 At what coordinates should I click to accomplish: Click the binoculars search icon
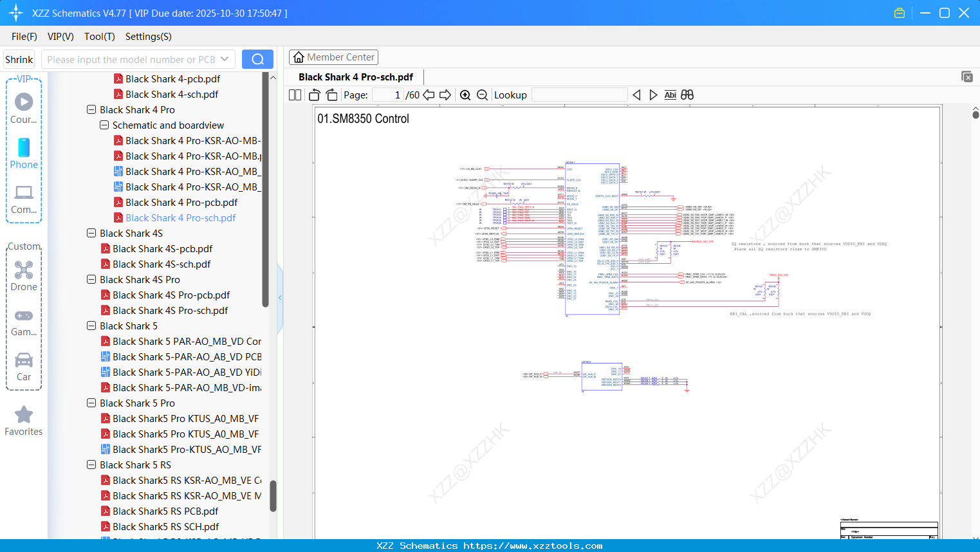687,95
